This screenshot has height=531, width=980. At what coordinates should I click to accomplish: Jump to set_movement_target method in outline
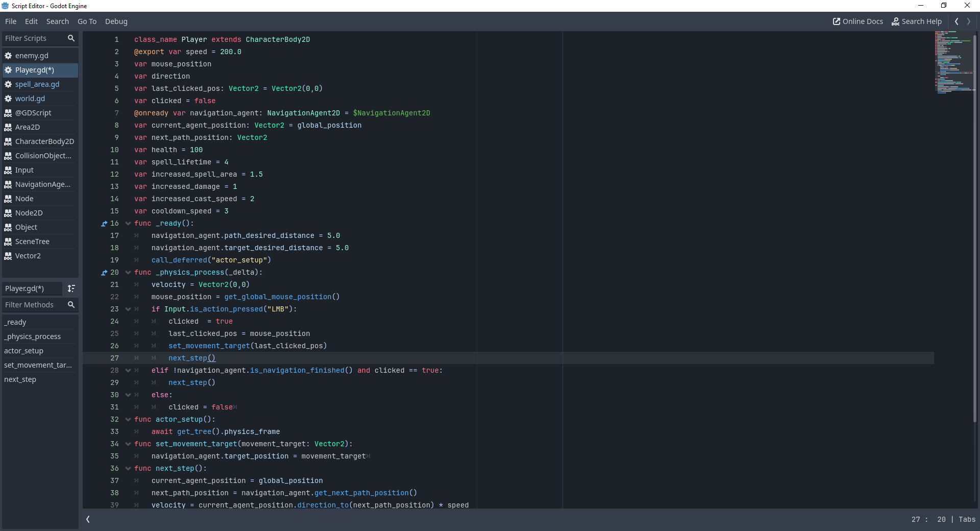click(40, 365)
